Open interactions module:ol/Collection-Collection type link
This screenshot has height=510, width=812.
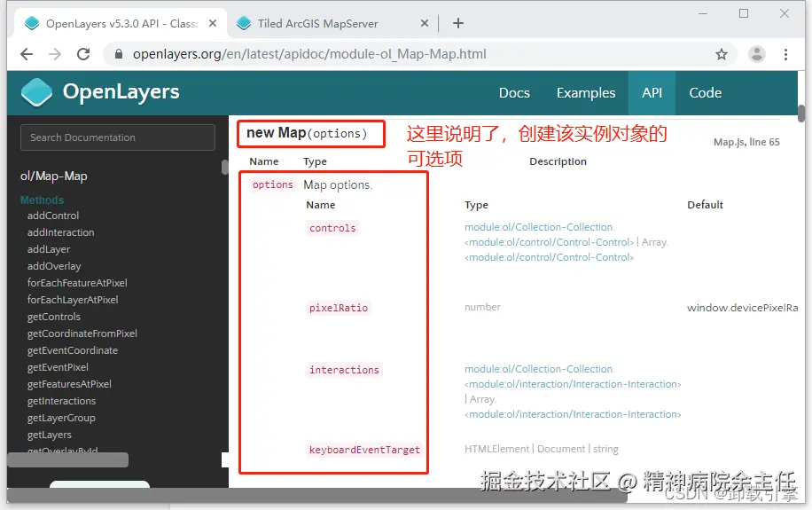tap(539, 369)
